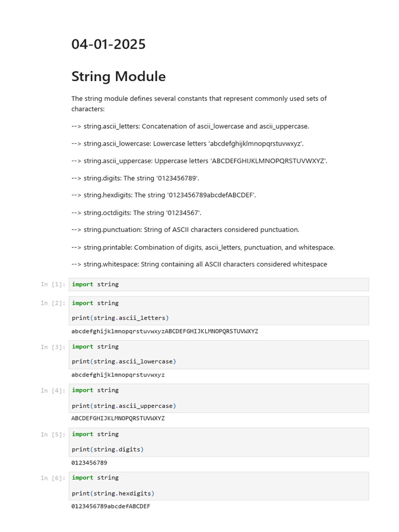Click the lowercase alphabet output text
Screen dimensions: 399x532
coord(118,375)
